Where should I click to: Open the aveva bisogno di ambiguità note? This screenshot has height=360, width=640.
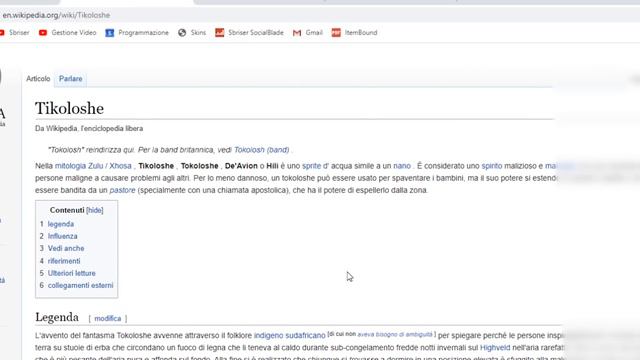click(395, 334)
